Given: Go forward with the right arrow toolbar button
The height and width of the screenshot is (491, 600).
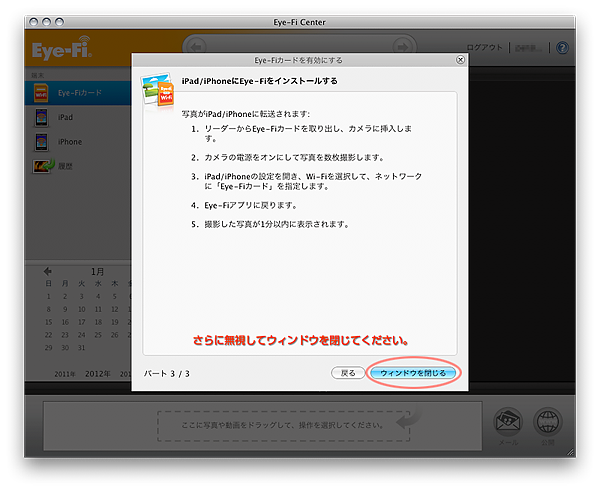Looking at the screenshot, I should [x=402, y=47].
